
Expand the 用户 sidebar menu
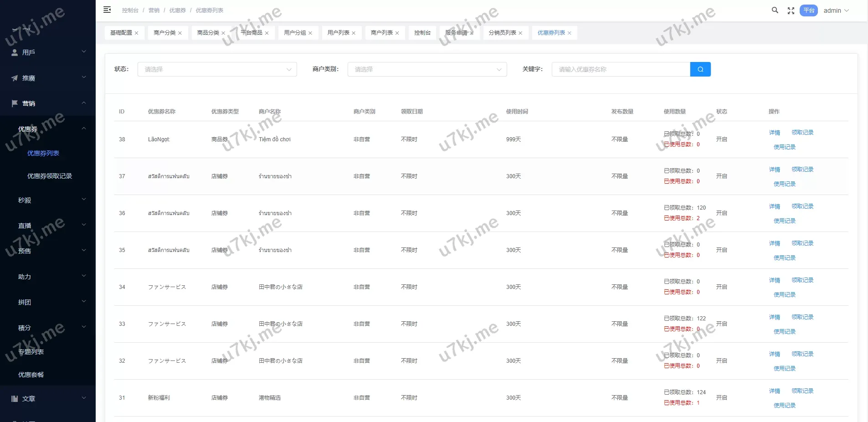[48, 52]
